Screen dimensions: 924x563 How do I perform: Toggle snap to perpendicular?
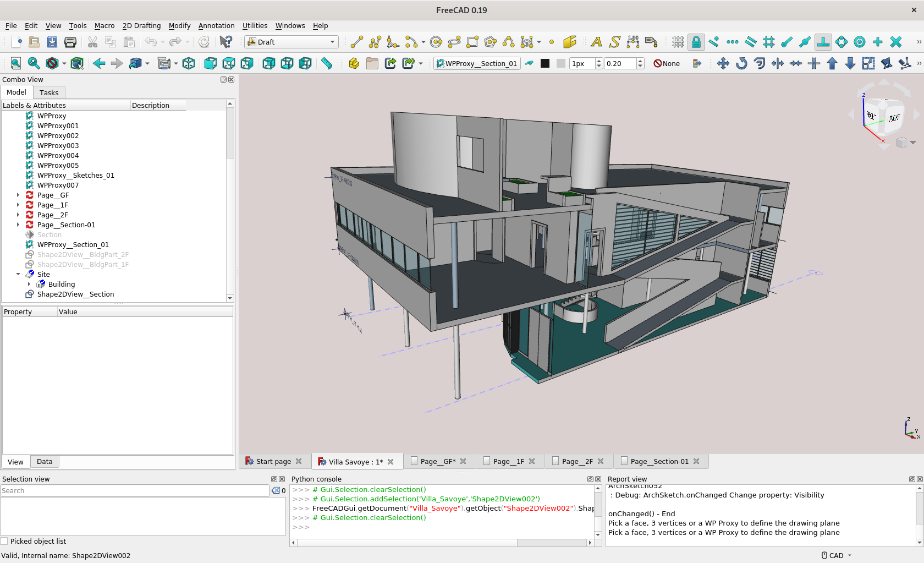(823, 42)
